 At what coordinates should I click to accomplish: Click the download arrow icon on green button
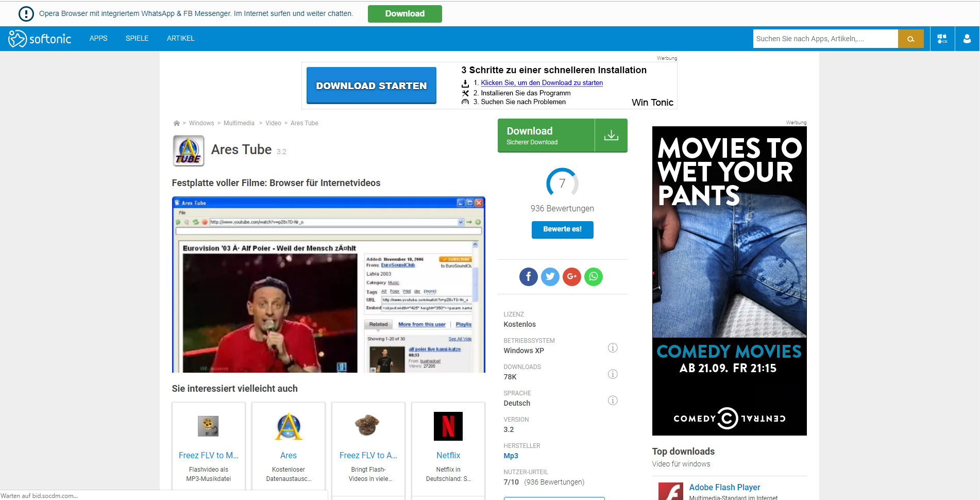tap(611, 135)
